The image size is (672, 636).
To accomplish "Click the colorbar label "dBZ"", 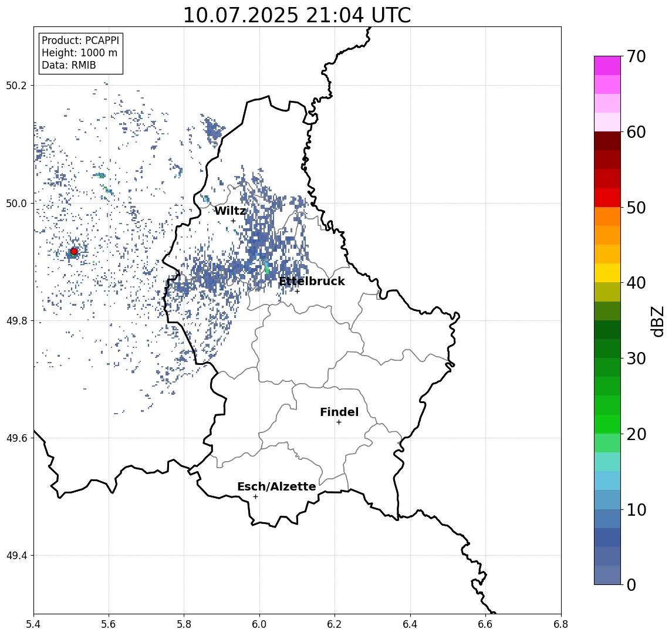I will click(657, 321).
